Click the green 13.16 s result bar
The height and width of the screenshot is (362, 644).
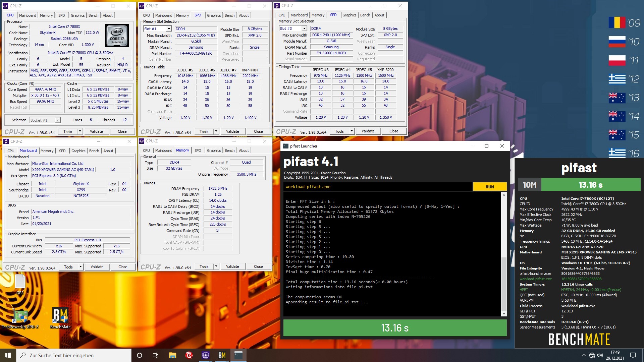tap(395, 328)
